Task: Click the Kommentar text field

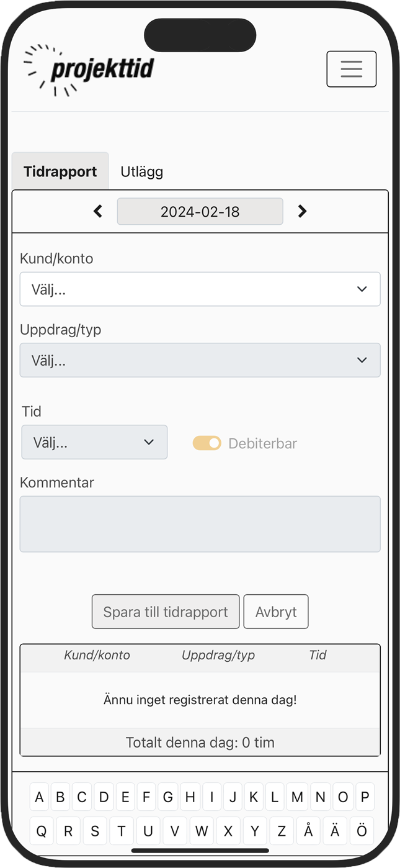Action: click(x=200, y=524)
